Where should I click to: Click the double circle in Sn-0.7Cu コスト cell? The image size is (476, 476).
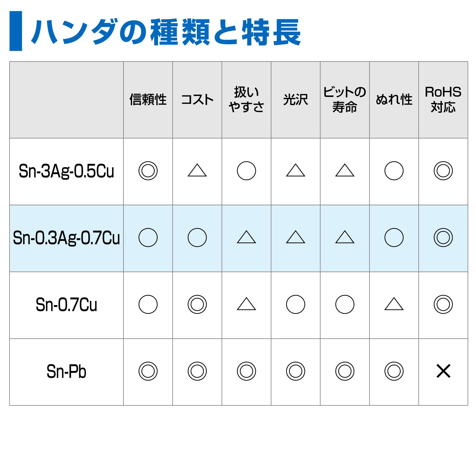tap(197, 304)
